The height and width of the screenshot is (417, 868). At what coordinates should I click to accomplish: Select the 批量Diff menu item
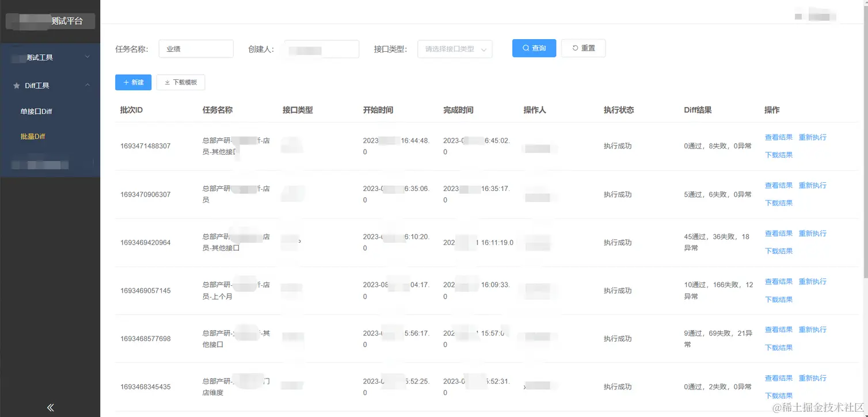coord(33,137)
